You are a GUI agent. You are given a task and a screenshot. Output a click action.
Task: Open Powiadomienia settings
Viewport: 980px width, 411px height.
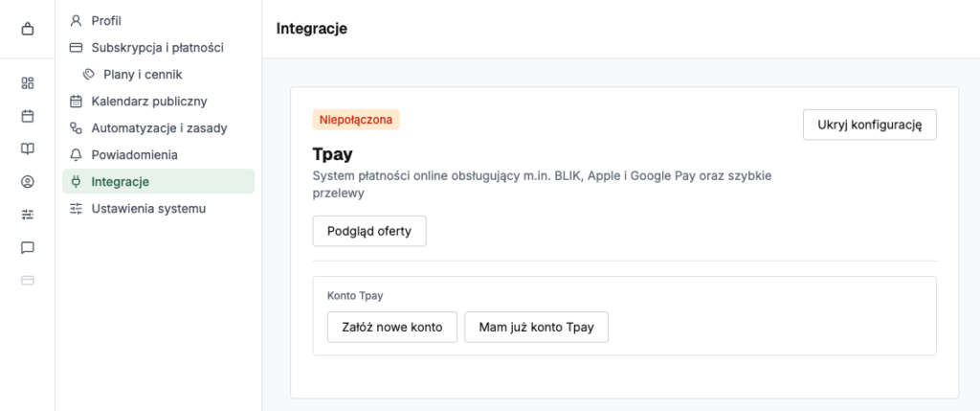point(158,155)
